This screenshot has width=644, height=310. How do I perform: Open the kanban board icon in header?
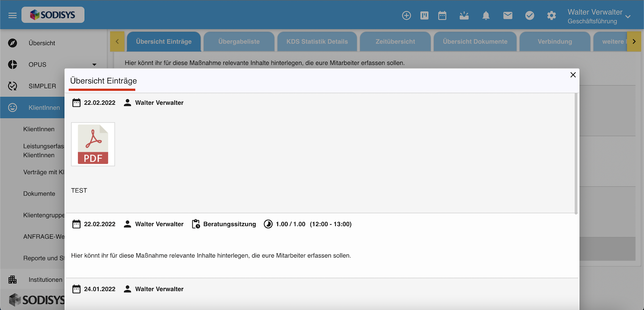click(424, 15)
